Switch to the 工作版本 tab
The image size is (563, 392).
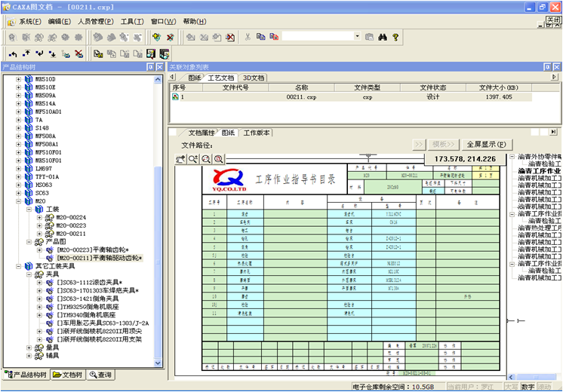click(x=257, y=133)
